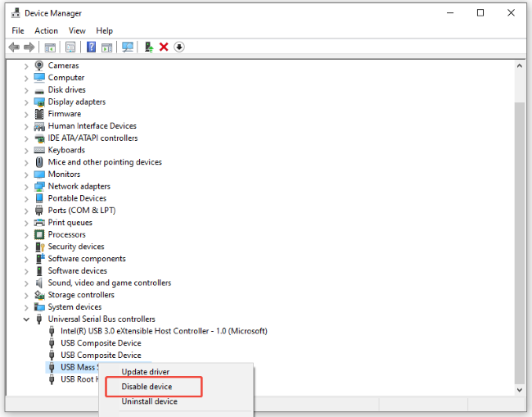Expand the Ports (COM & LPT) category
This screenshot has width=532, height=417.
26,211
